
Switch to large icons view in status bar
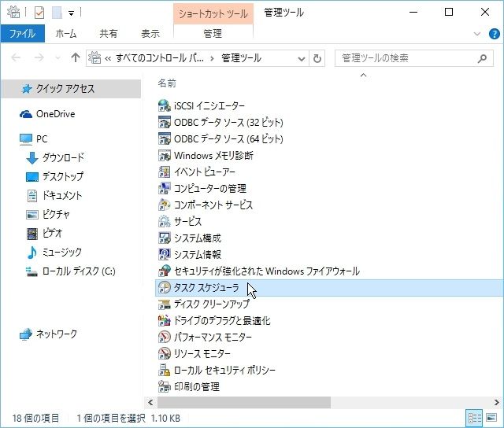click(491, 418)
